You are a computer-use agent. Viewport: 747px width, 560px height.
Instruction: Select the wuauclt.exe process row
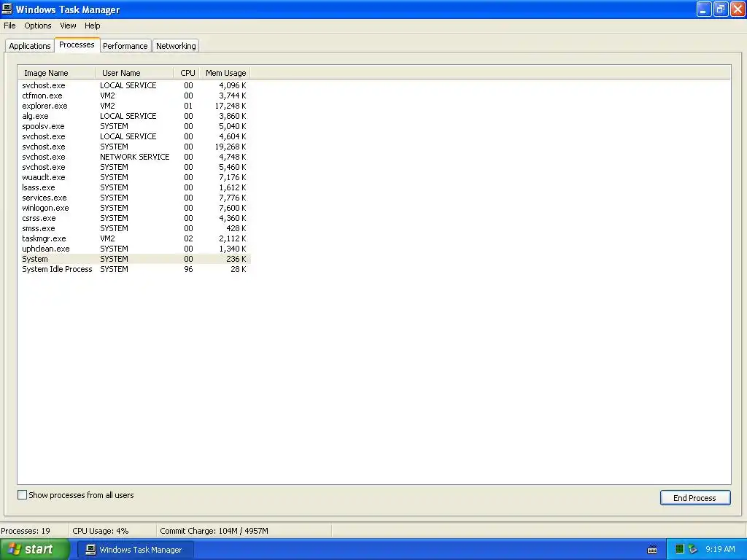coord(134,177)
